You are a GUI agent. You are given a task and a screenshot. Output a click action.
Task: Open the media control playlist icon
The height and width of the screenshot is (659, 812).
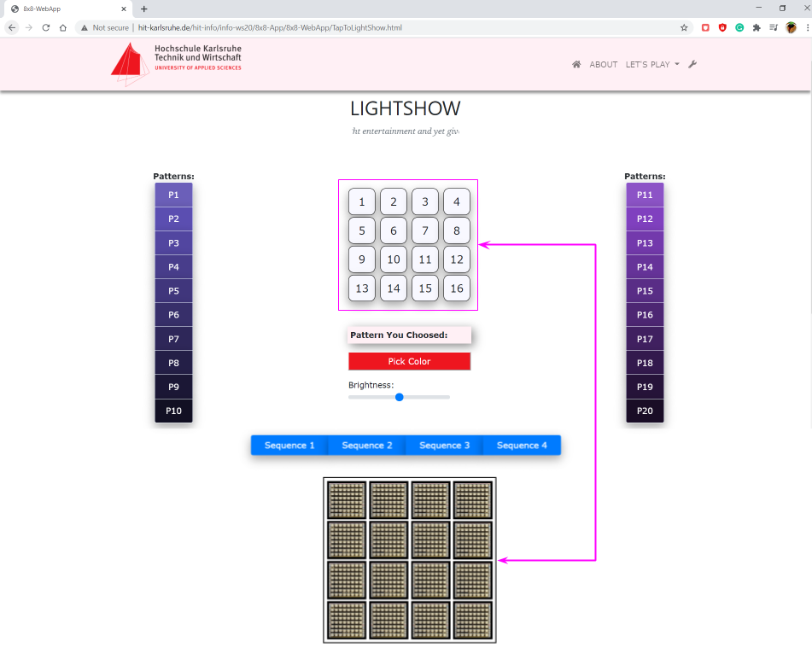click(774, 27)
